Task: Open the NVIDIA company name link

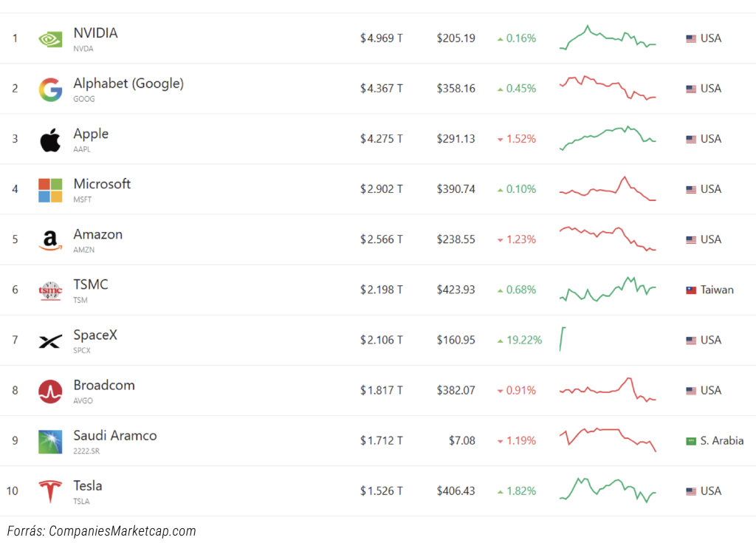Action: click(x=95, y=33)
